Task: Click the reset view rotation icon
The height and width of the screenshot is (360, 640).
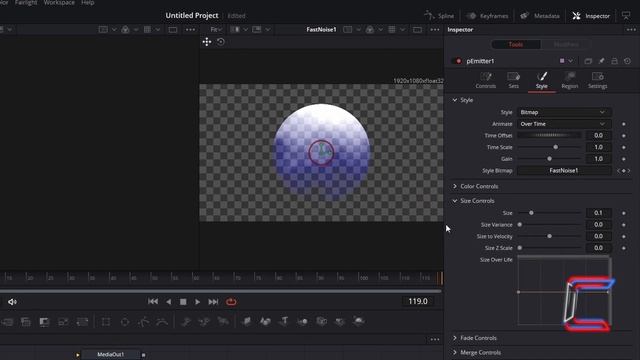Action: coord(220,42)
